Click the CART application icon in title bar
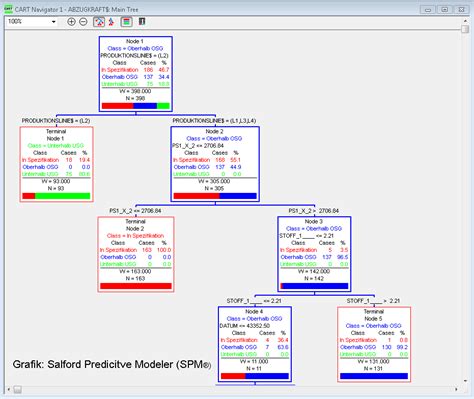The height and width of the screenshot is (399, 474). [8, 9]
